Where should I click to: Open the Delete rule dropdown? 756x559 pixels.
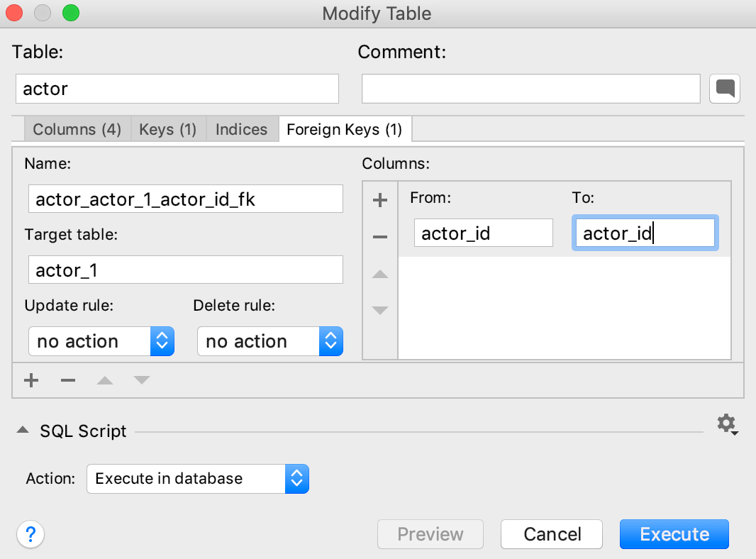pyautogui.click(x=270, y=341)
